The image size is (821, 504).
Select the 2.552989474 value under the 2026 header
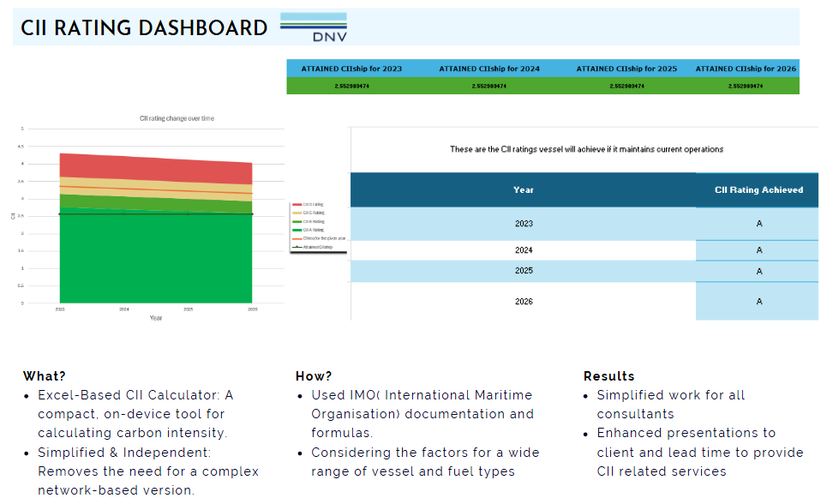(x=746, y=86)
